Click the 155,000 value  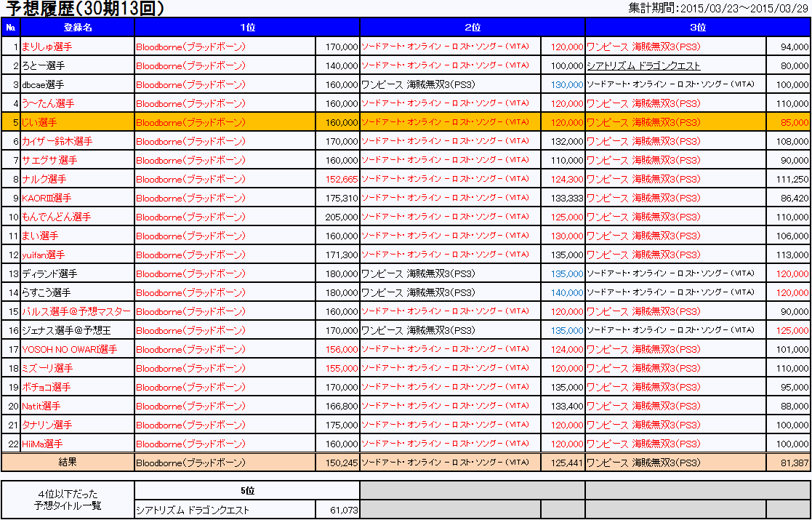342,368
